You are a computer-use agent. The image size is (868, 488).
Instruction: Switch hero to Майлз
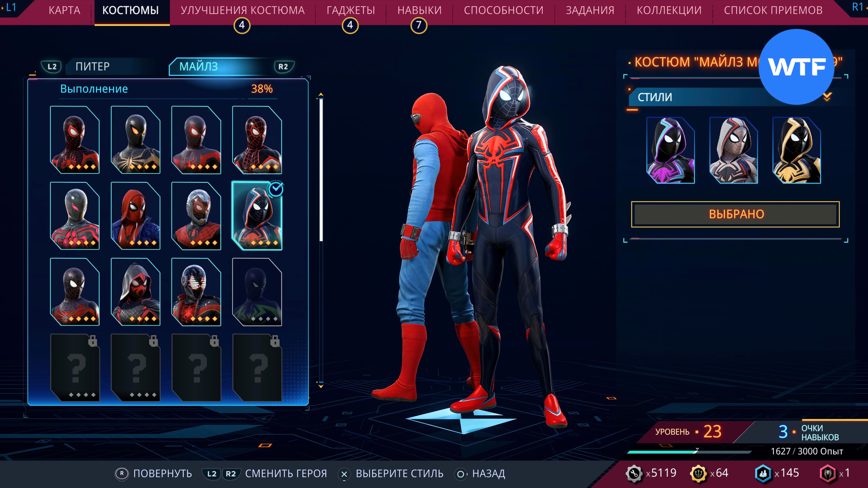[x=199, y=66]
